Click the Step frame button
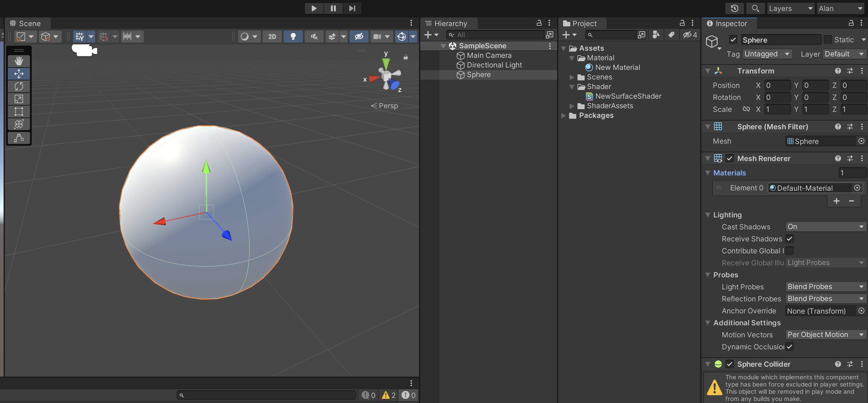Viewport: 868px width, 403px height. pos(352,8)
